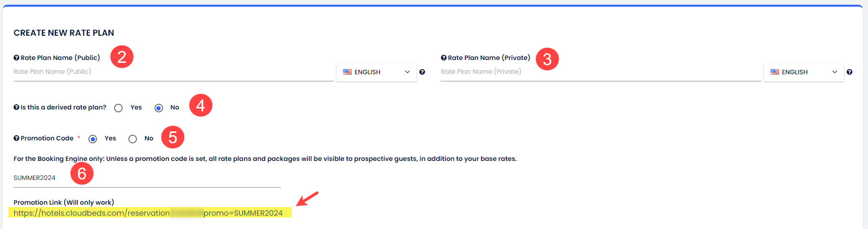The width and height of the screenshot is (868, 229).
Task: Click the CREATE NEW RATE PLAN heading
Action: click(x=64, y=33)
